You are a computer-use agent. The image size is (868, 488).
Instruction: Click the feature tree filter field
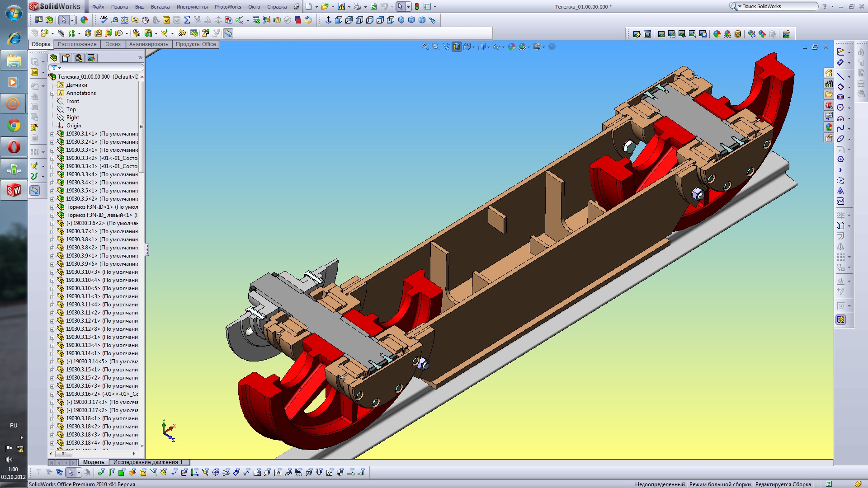tap(96, 68)
